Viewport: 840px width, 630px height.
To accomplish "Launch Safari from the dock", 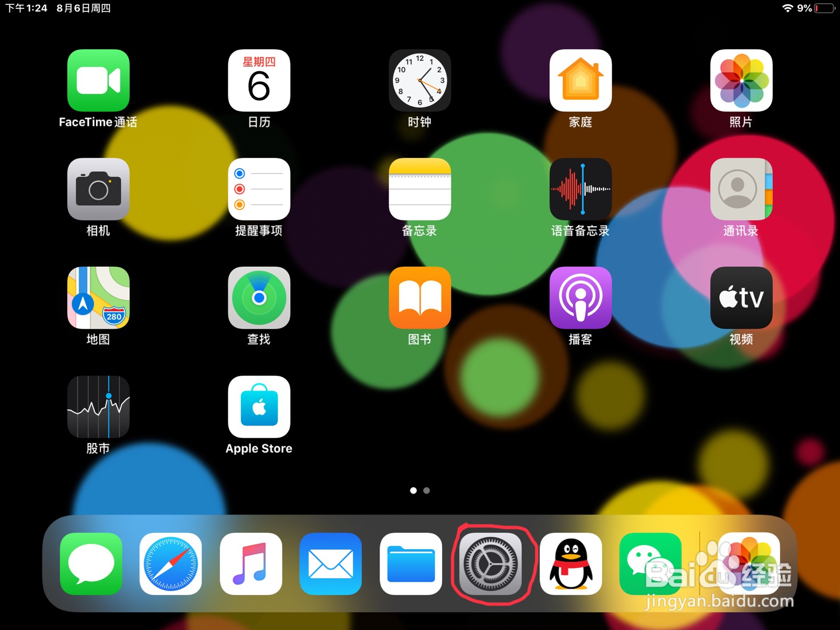I will pos(171,564).
